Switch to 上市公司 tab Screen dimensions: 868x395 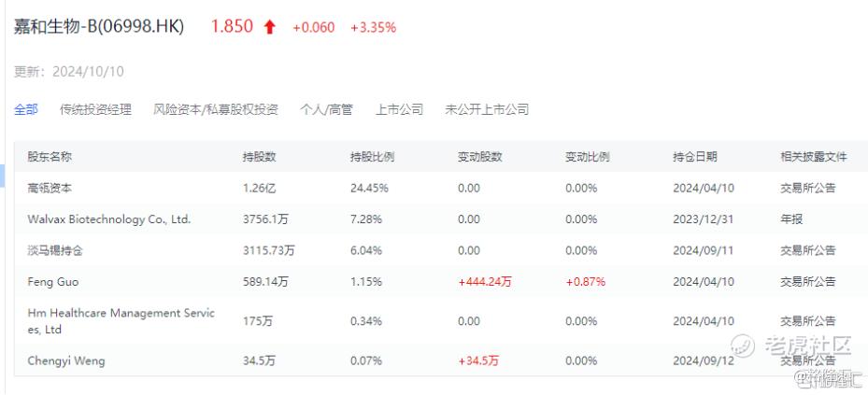click(x=399, y=109)
